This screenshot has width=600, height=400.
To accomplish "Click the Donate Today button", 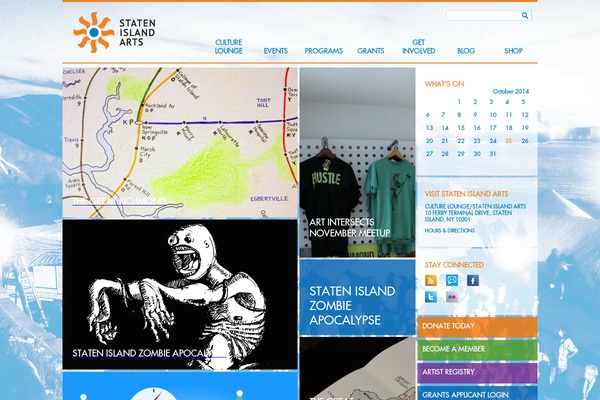I will [x=477, y=327].
